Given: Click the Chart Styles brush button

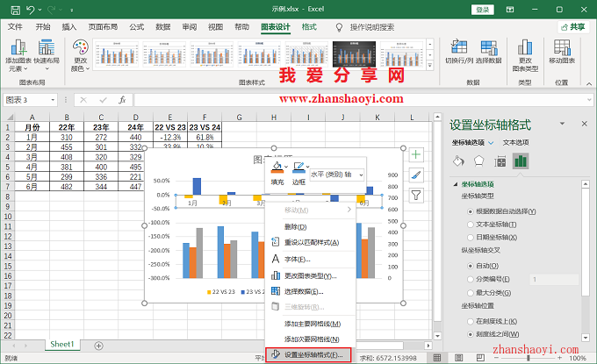Looking at the screenshot, I should [416, 175].
